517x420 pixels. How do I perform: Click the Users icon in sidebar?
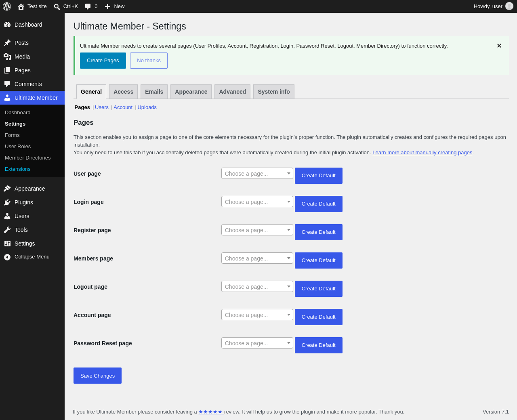[7, 216]
